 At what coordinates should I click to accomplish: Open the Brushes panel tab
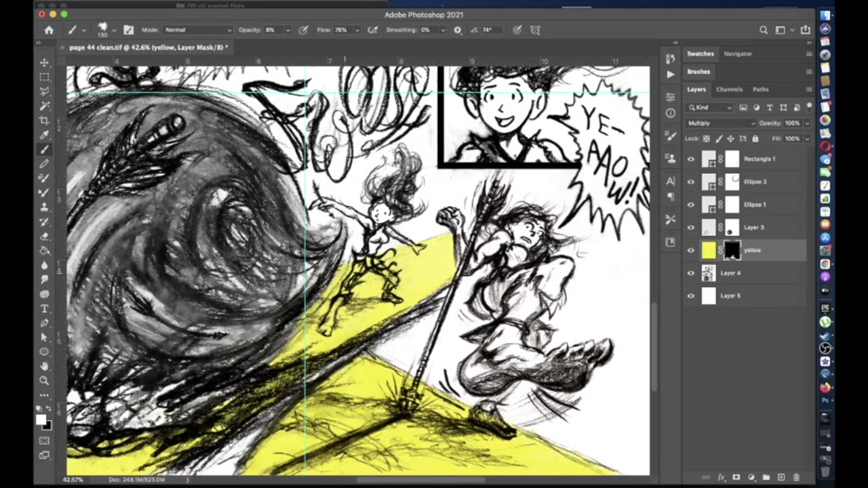pyautogui.click(x=698, y=72)
